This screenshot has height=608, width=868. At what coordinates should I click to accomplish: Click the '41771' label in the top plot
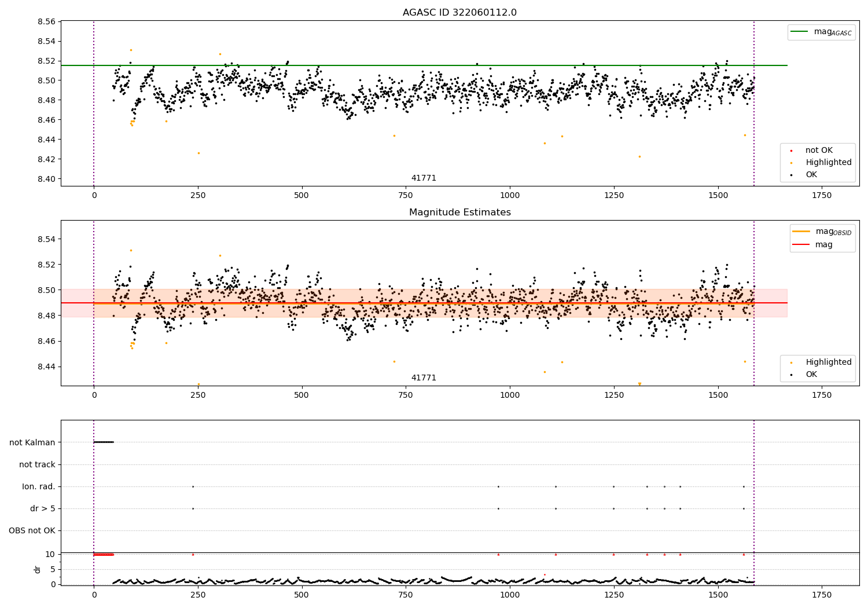tap(424, 178)
